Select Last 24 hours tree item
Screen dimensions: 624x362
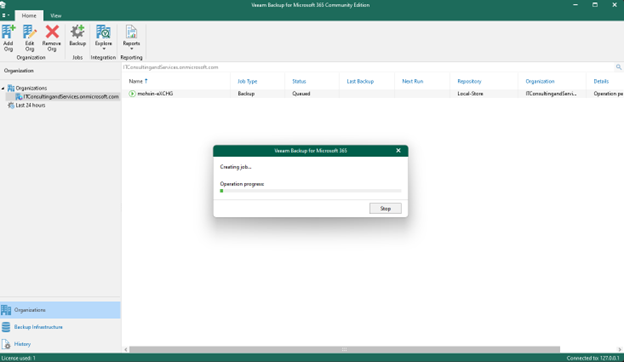[x=30, y=105]
